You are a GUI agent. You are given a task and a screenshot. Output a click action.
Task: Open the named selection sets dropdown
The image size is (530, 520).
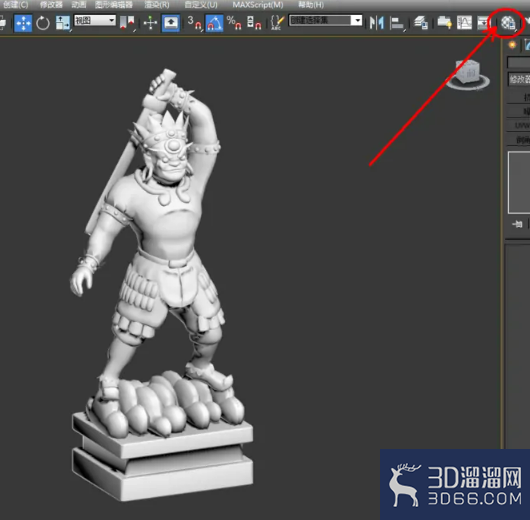[326, 21]
